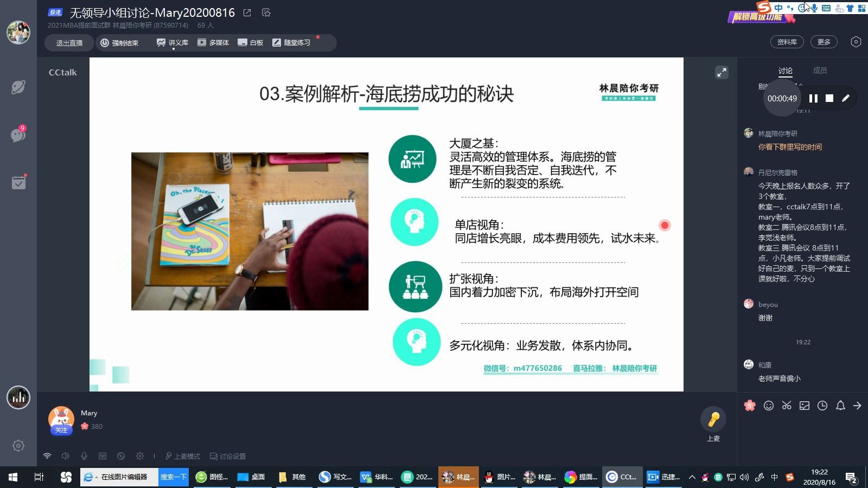Open 上麦模式 mode options
Screen dimensions: 868x488
tap(182, 456)
